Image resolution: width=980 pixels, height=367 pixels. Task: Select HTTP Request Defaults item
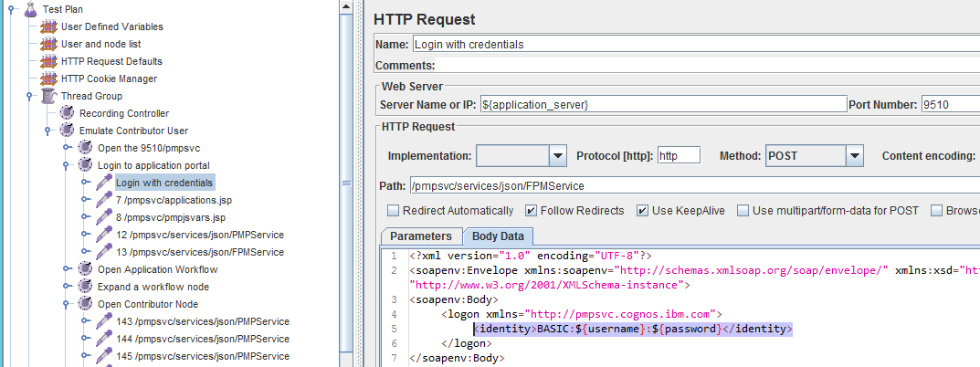coord(111,61)
